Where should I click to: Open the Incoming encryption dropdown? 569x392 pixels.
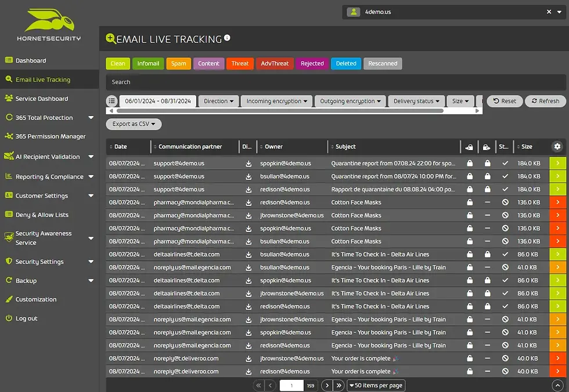[276, 101]
